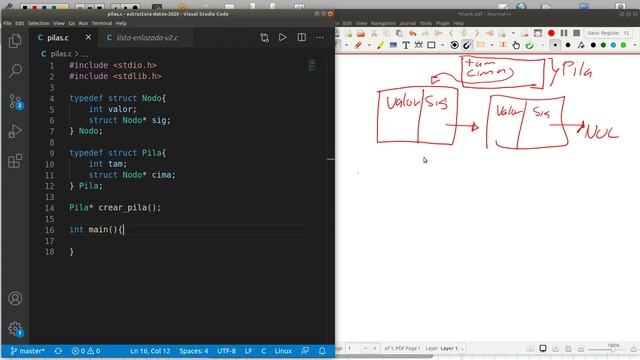Image resolution: width=640 pixels, height=360 pixels.
Task: Open the editor More Actions ellipsis
Action: tap(320, 37)
